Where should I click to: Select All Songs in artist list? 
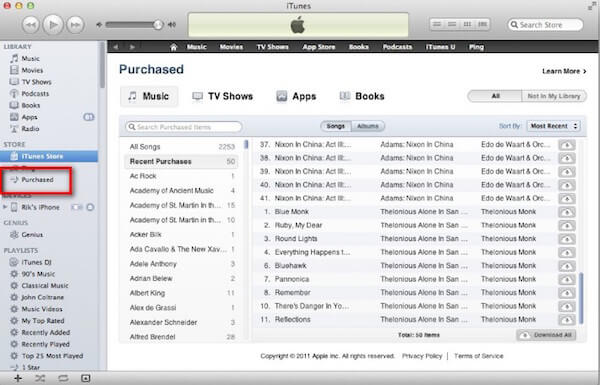182,147
